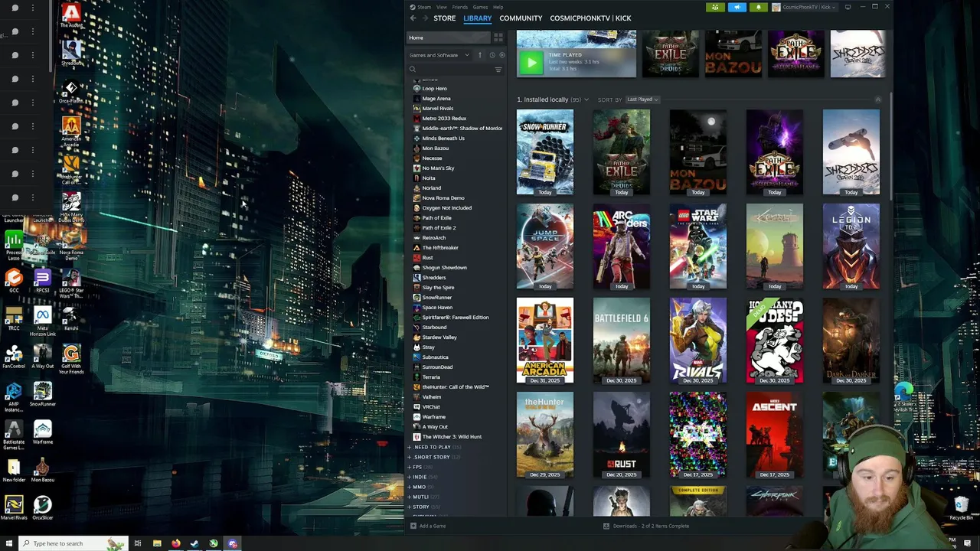The width and height of the screenshot is (980, 551).
Task: Open the Games and Software filter dropdown
Action: click(439, 55)
